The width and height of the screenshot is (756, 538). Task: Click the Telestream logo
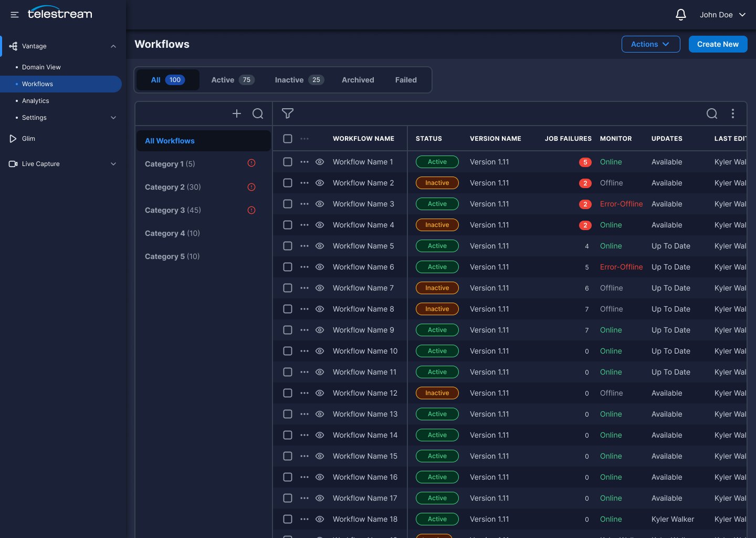point(60,13)
